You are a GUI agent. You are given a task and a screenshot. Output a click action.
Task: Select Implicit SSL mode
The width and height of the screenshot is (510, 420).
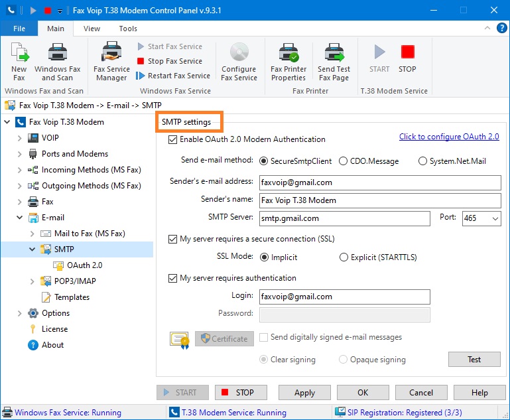[264, 257]
